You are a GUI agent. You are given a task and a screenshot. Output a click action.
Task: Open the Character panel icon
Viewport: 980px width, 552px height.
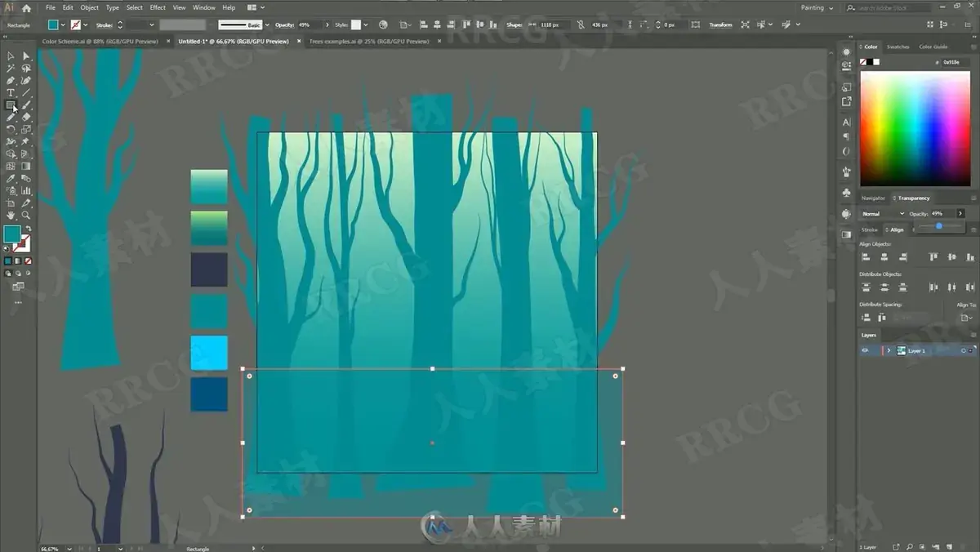point(846,122)
